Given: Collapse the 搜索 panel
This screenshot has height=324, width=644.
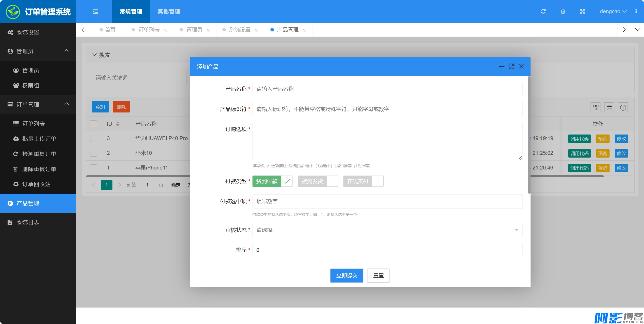Looking at the screenshot, I should point(94,55).
